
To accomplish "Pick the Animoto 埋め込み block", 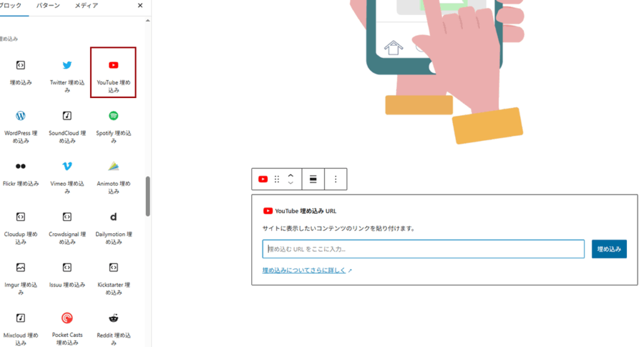I will (x=113, y=177).
